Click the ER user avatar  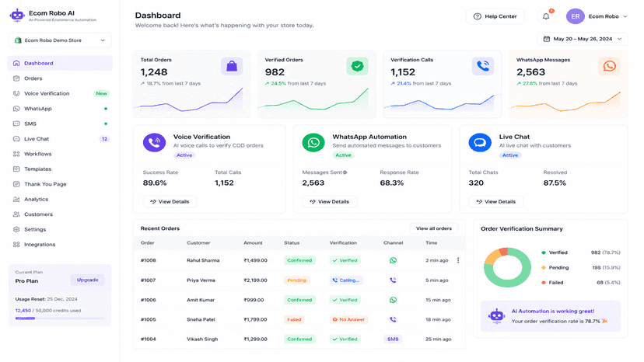coord(575,16)
